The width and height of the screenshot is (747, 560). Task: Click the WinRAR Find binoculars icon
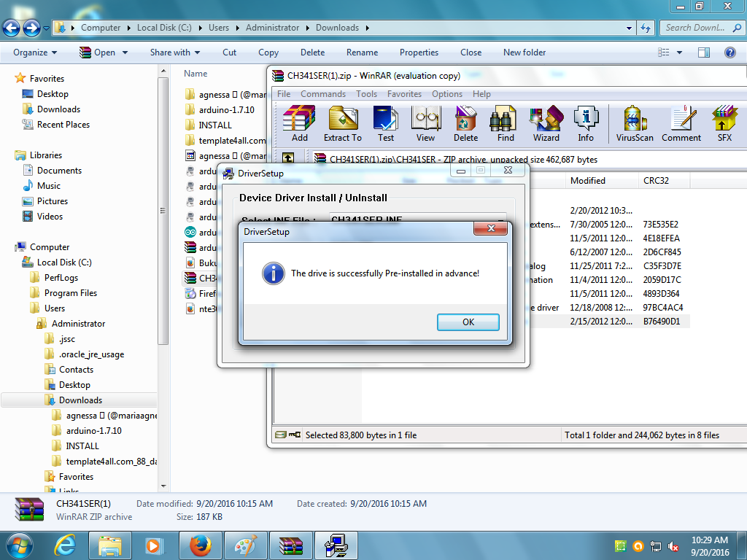tap(506, 124)
